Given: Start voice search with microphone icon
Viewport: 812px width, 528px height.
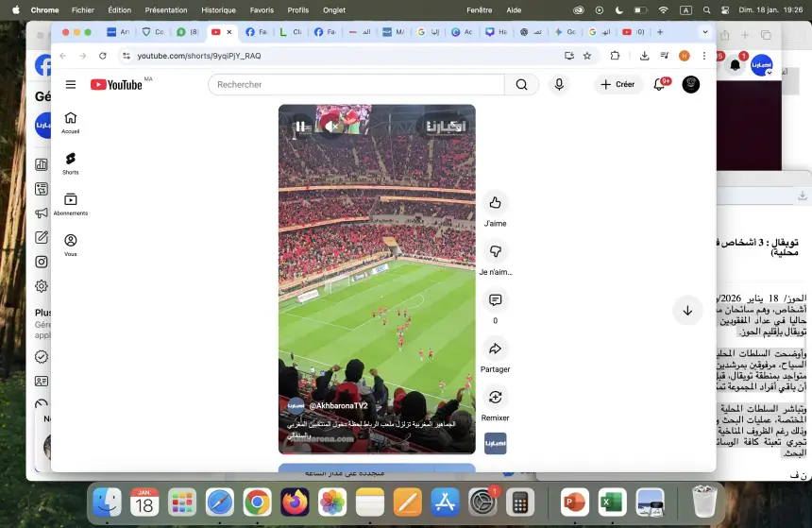Looking at the screenshot, I should (x=559, y=84).
